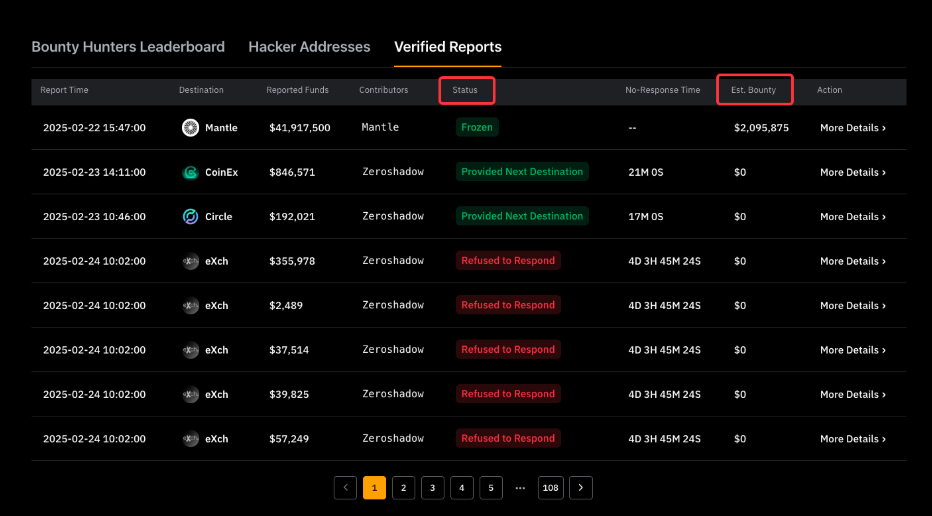
Task: Click the eXch icon in the $57,249 row
Action: tap(190, 439)
